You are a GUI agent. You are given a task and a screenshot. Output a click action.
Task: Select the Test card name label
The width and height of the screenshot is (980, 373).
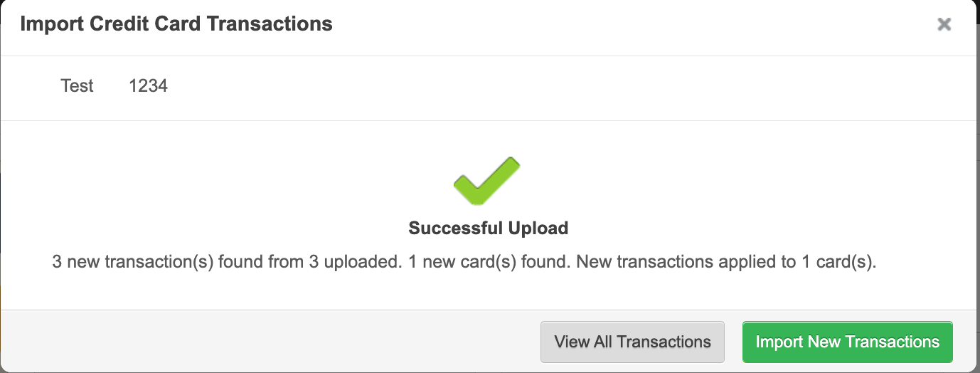coord(78,86)
